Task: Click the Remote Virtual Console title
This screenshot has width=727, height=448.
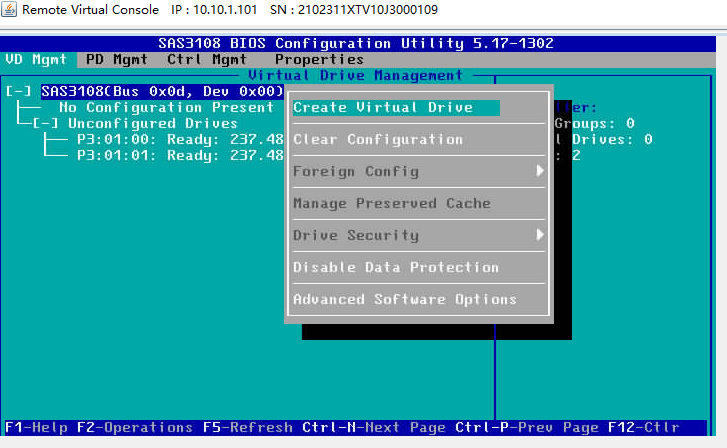Action: [90, 10]
